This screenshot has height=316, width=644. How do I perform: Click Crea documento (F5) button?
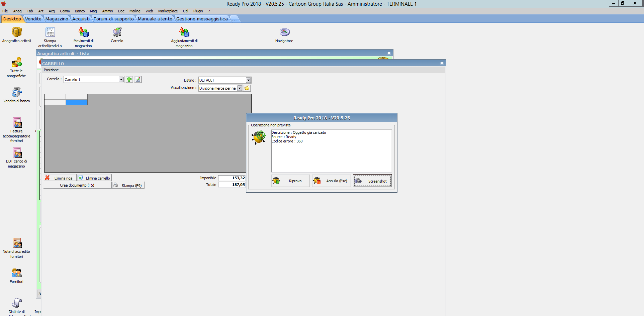pos(77,185)
